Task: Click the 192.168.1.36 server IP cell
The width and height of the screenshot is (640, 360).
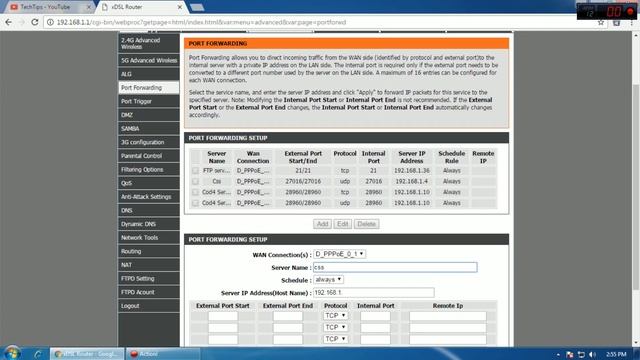Action: 412,171
